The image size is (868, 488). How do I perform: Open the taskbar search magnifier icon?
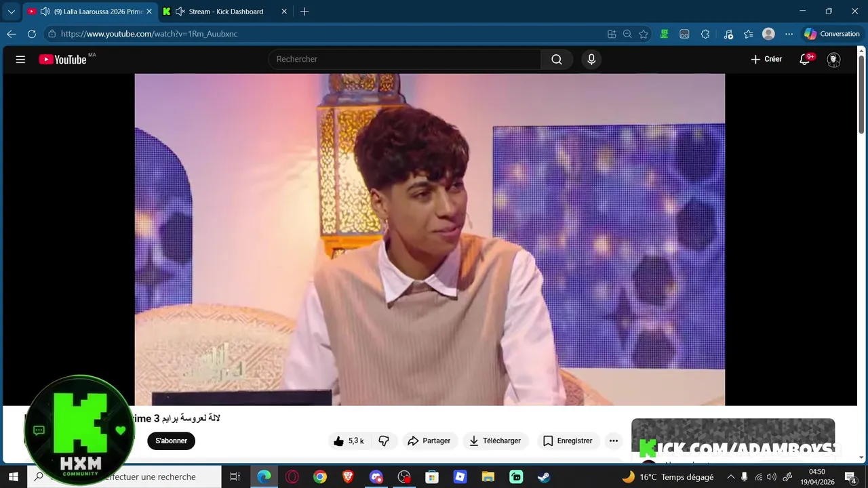39,477
